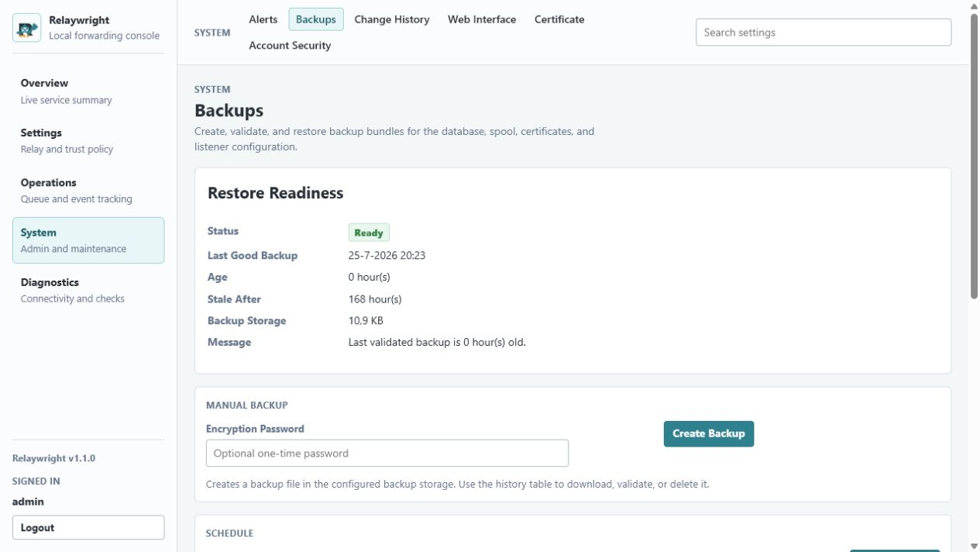The image size is (980, 552).
Task: Select the Backups tab
Action: tap(316, 19)
